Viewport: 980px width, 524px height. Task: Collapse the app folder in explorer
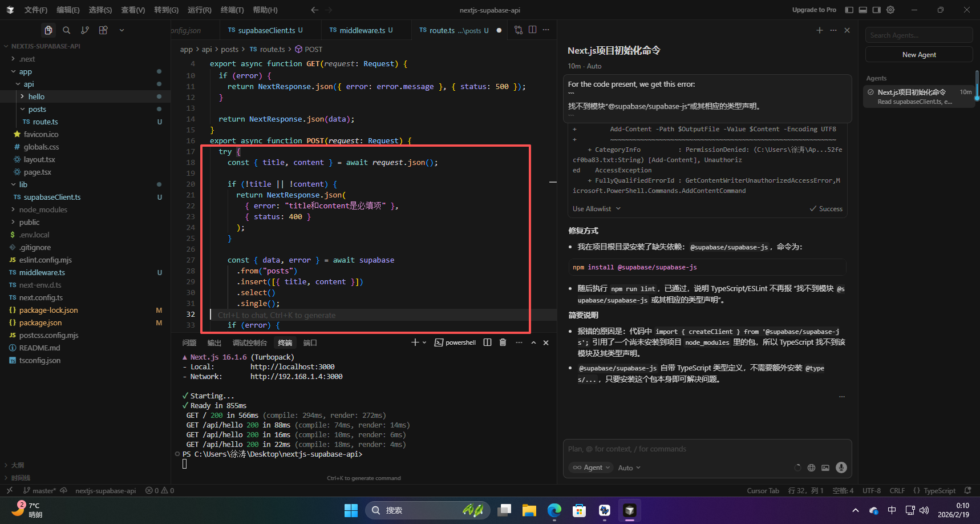[x=26, y=72]
